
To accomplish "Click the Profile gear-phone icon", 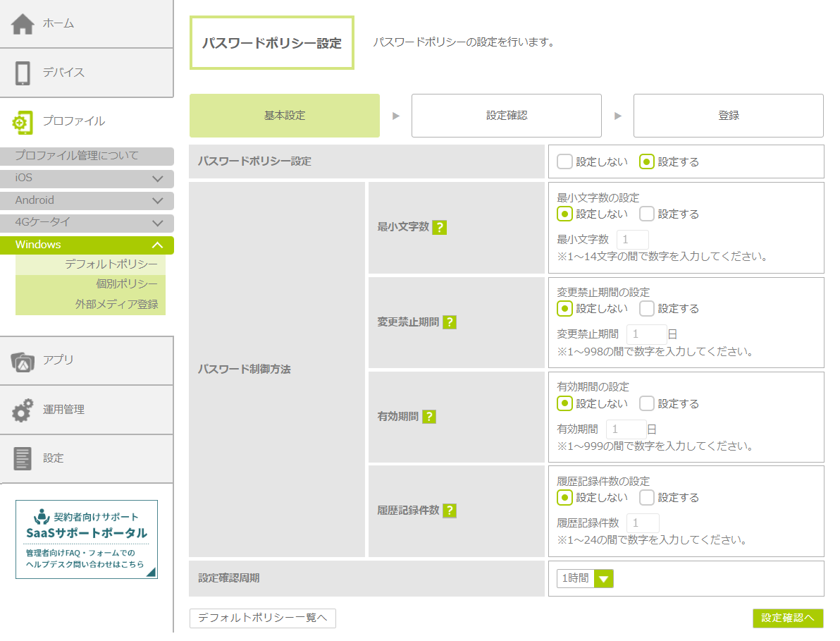I will (x=23, y=122).
